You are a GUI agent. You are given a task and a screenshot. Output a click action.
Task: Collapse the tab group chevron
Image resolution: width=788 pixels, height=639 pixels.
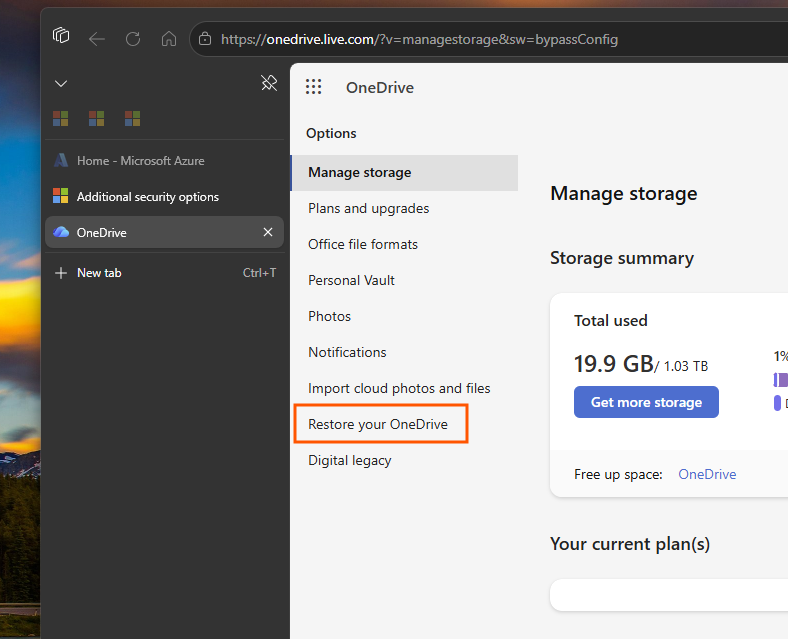pyautogui.click(x=61, y=83)
